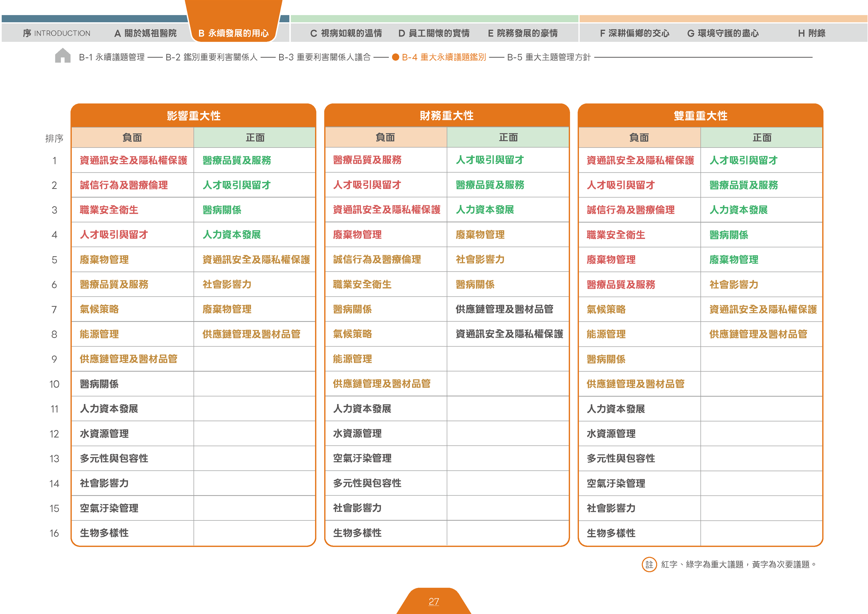Select the B 永續發展的用心 tab
The width and height of the screenshot is (868, 614).
click(233, 33)
